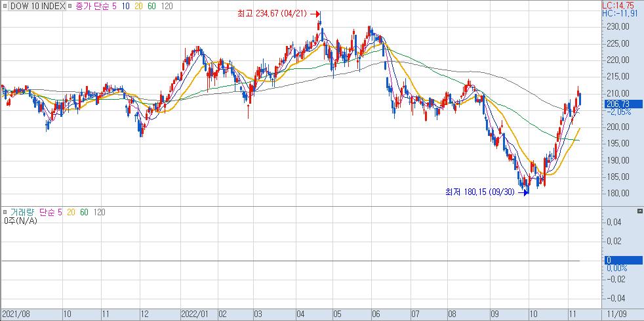Click the 07 month label on date axis

point(415,314)
